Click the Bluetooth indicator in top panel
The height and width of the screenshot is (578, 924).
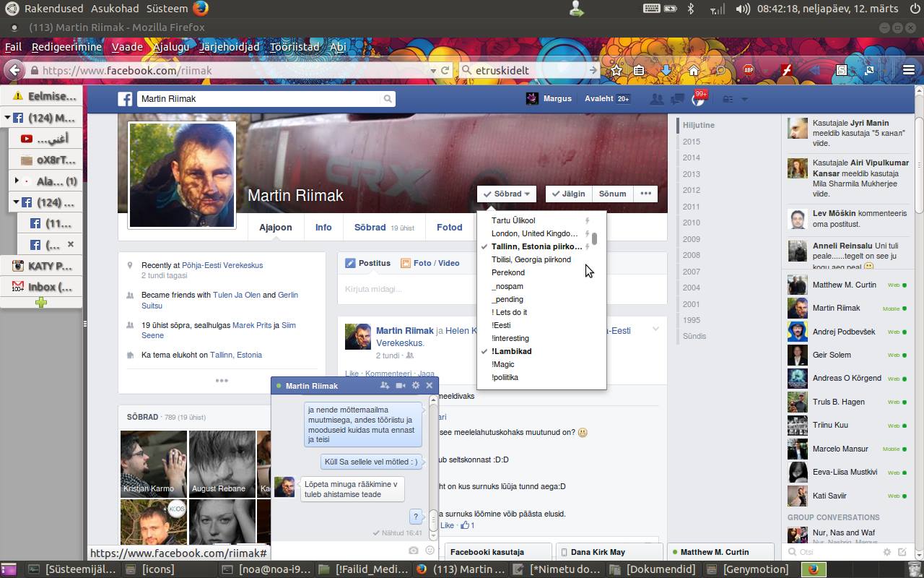[690, 9]
